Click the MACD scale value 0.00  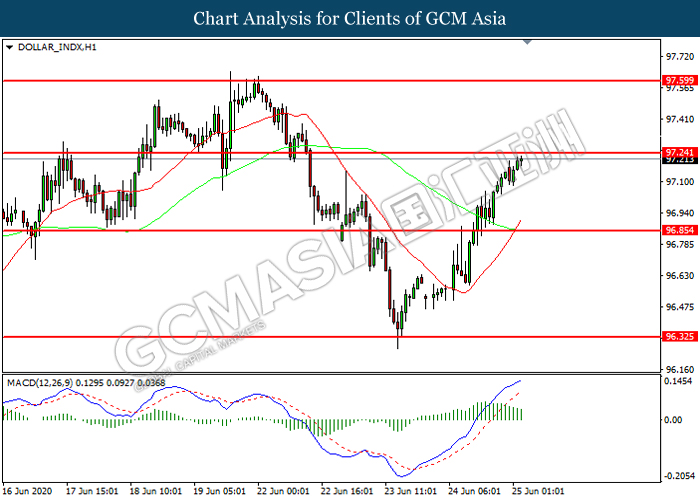673,420
